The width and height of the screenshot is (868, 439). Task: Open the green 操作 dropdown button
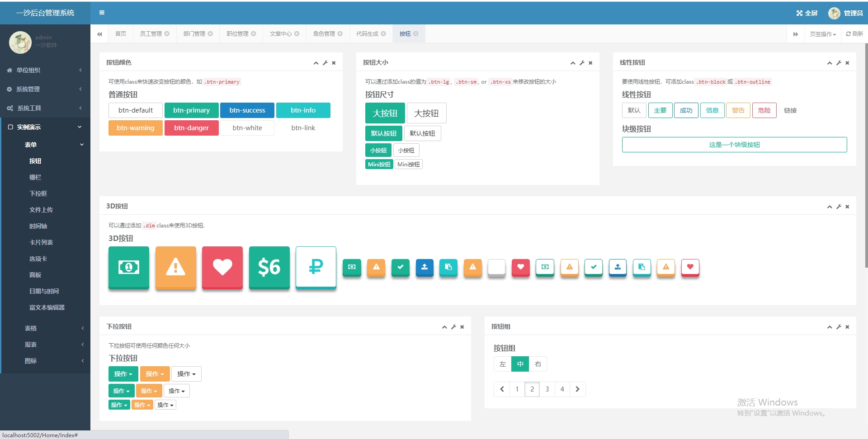coord(122,374)
